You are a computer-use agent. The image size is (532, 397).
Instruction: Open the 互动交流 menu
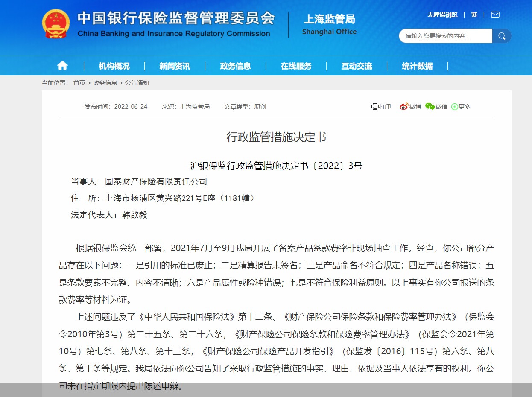[x=357, y=65]
